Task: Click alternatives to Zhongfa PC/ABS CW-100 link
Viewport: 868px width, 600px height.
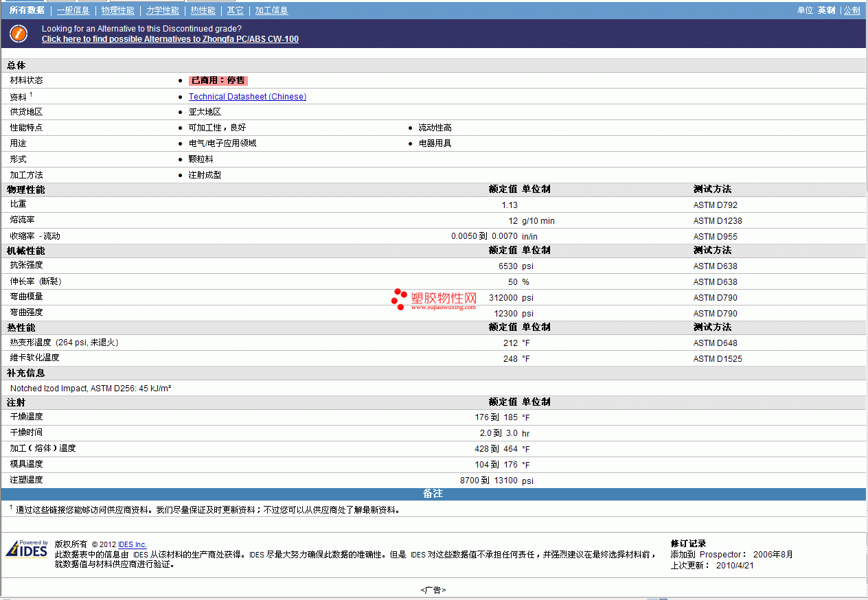Action: [170, 39]
